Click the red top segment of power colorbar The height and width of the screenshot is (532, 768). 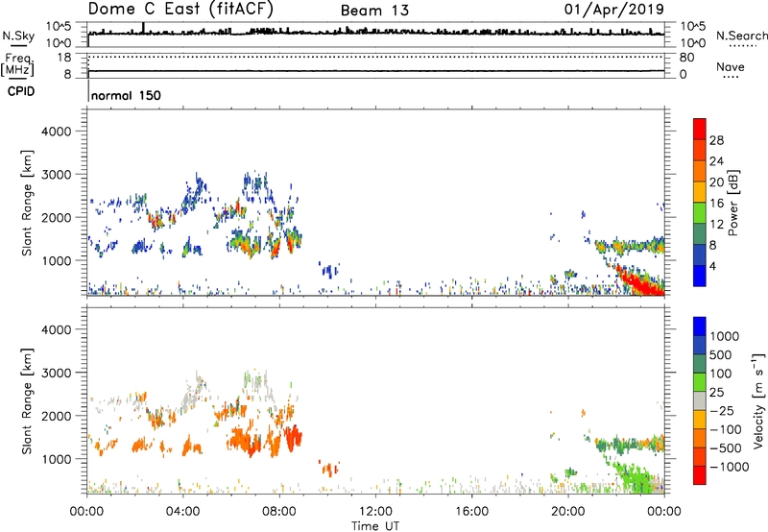pyautogui.click(x=700, y=129)
